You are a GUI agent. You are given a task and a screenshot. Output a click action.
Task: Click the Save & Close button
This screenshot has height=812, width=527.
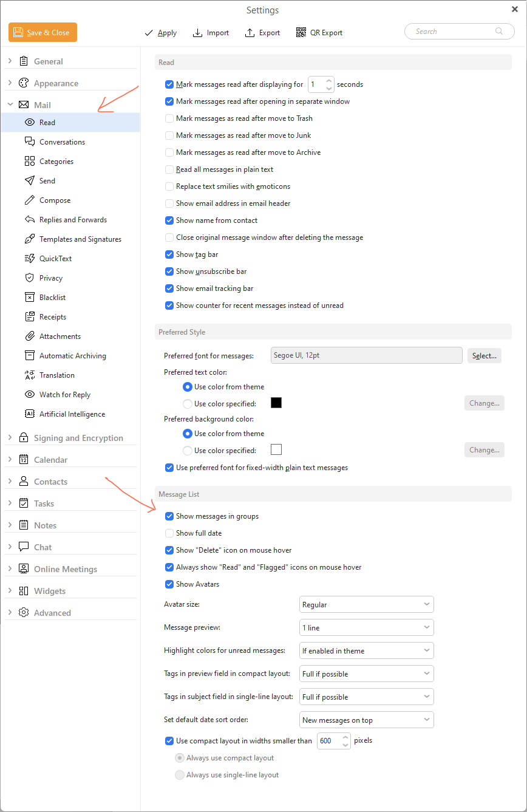pos(42,33)
